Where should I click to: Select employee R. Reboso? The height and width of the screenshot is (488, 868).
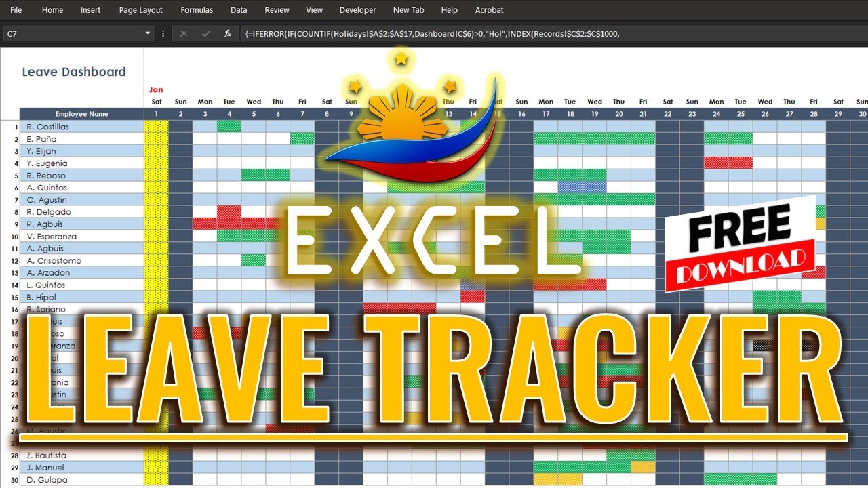pyautogui.click(x=81, y=176)
